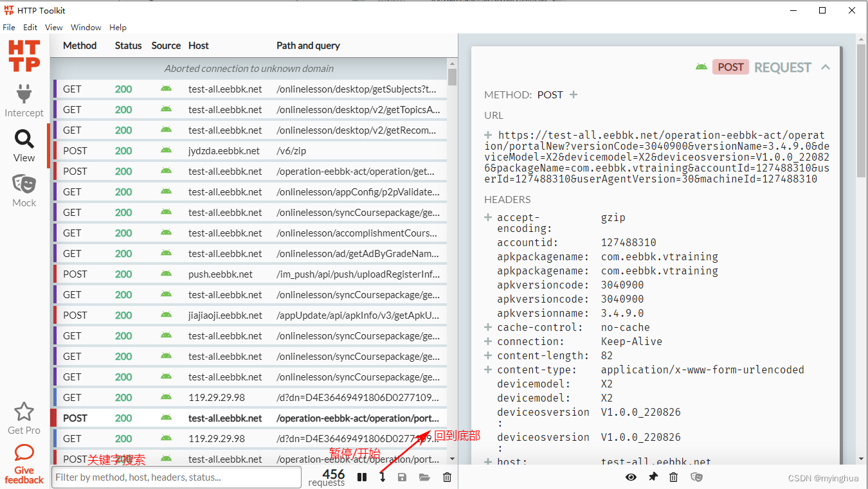Expand cache-control header info
This screenshot has width=868, height=489.
click(x=488, y=327)
